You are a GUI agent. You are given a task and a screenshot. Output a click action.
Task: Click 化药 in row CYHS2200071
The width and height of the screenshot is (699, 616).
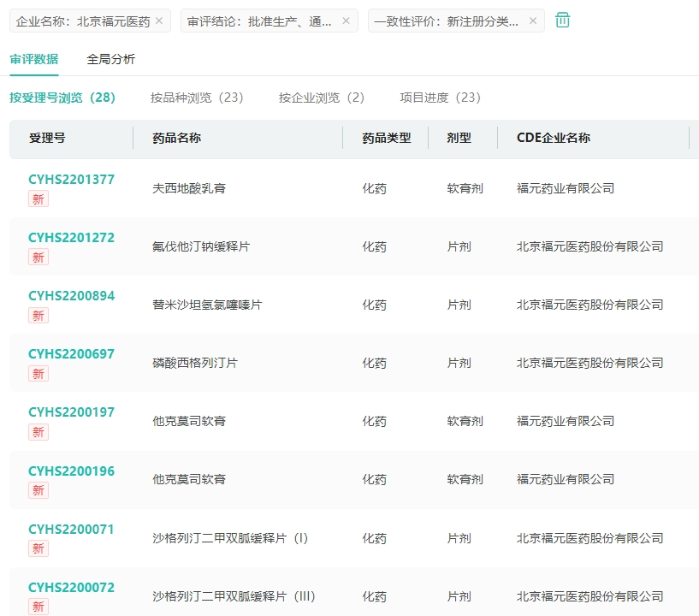click(x=375, y=538)
